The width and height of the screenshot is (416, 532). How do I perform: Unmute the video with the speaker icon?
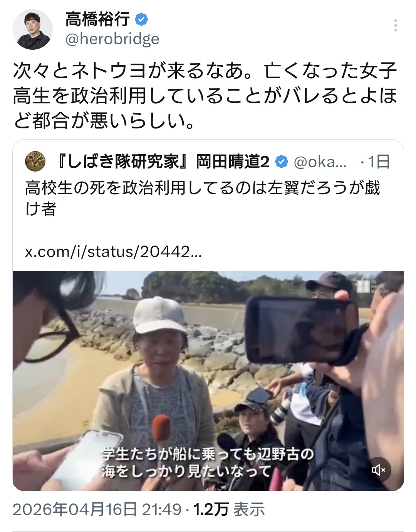click(x=378, y=470)
